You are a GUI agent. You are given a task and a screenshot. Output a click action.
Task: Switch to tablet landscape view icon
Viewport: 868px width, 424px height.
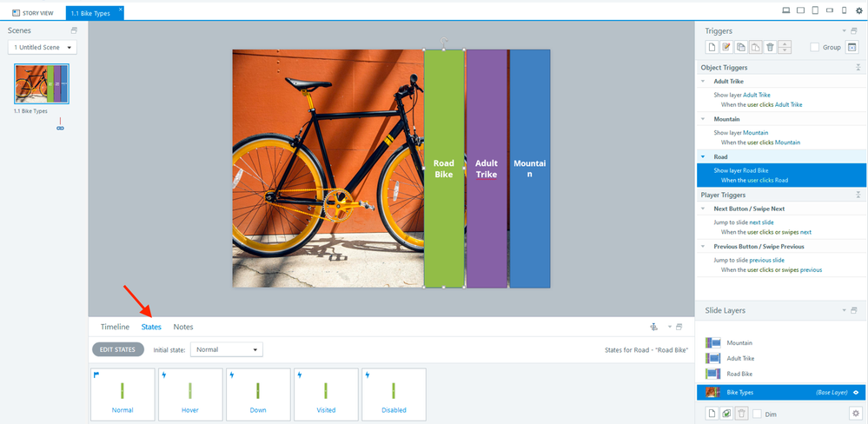[800, 10]
